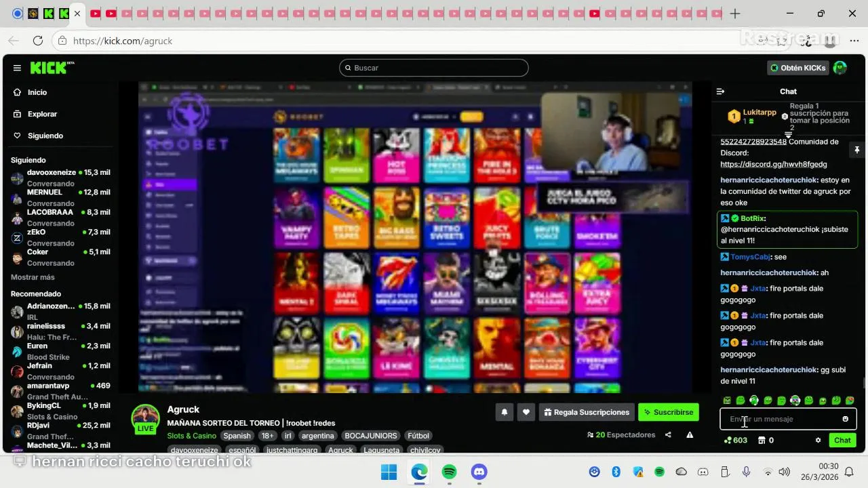Open Adrianozen recommended channel
The height and width of the screenshot is (488, 868).
[x=60, y=311]
